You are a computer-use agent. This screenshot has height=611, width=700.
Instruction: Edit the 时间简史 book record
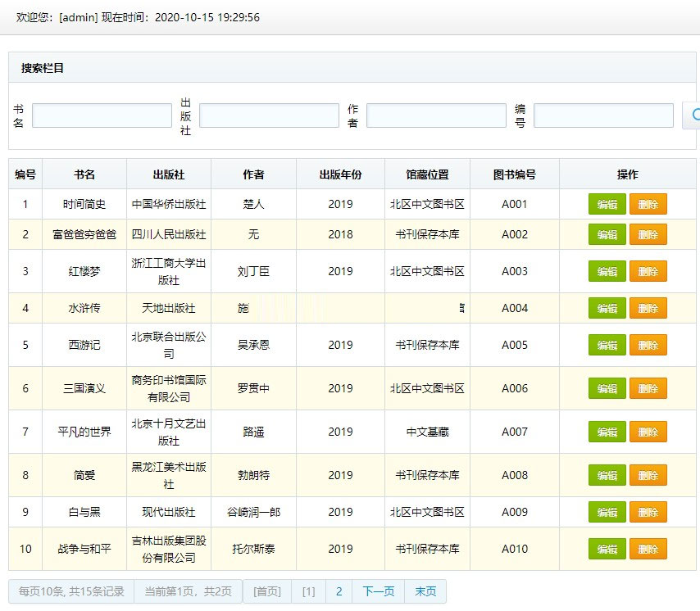click(x=607, y=205)
